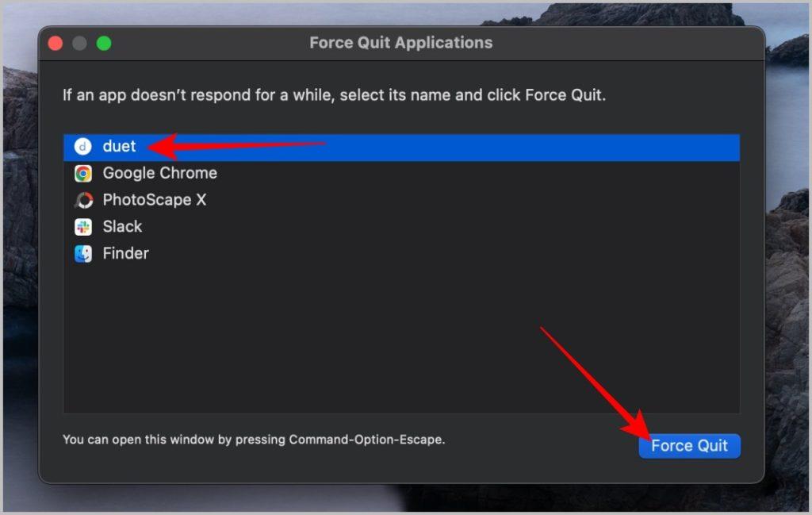Click the Google Chrome icon in list

click(x=82, y=173)
